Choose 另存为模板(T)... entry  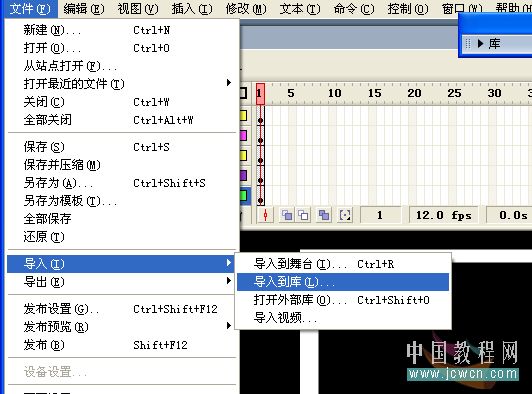(121, 201)
